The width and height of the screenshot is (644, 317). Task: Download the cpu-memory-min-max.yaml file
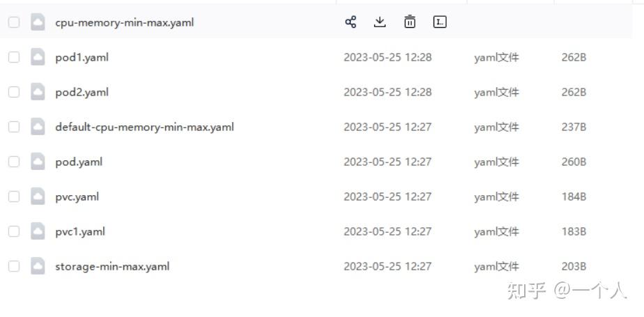pos(380,22)
